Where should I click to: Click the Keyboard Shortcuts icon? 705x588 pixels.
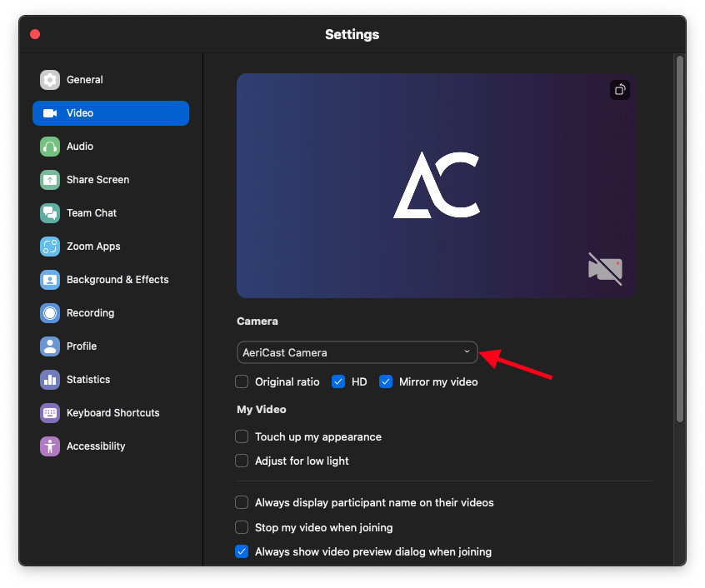(x=50, y=413)
